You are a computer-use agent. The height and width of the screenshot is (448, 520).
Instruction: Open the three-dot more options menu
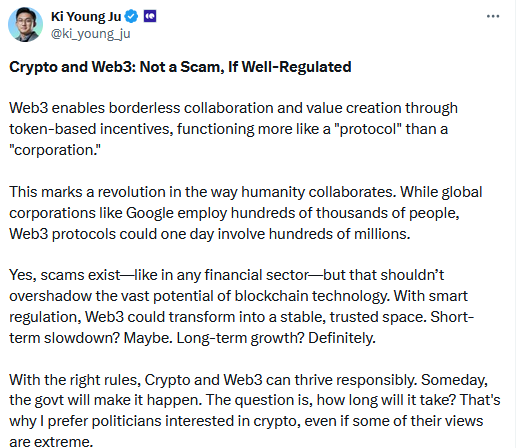coord(493,16)
